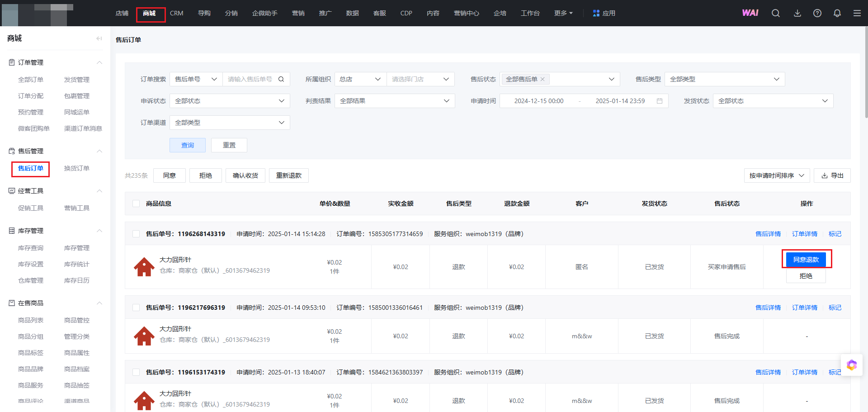
Task: Click the 重新退款 button
Action: [289, 175]
